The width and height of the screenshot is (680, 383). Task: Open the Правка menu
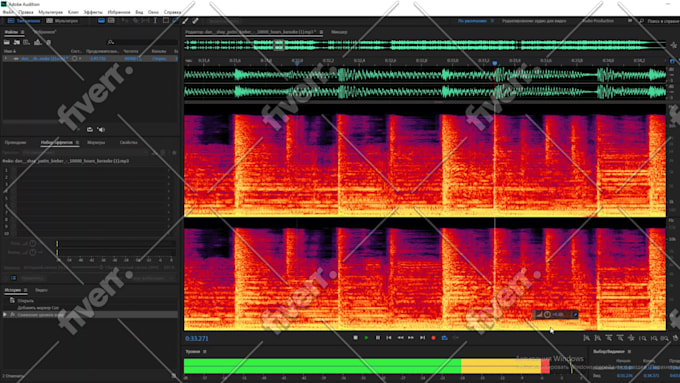coord(26,12)
